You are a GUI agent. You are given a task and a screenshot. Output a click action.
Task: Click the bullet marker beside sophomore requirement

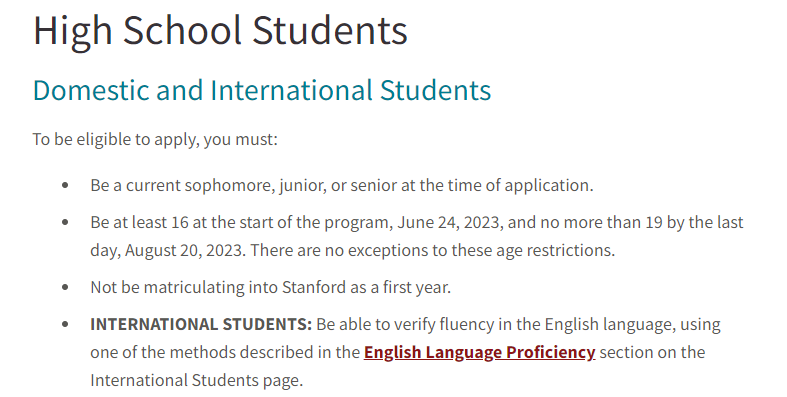click(65, 185)
